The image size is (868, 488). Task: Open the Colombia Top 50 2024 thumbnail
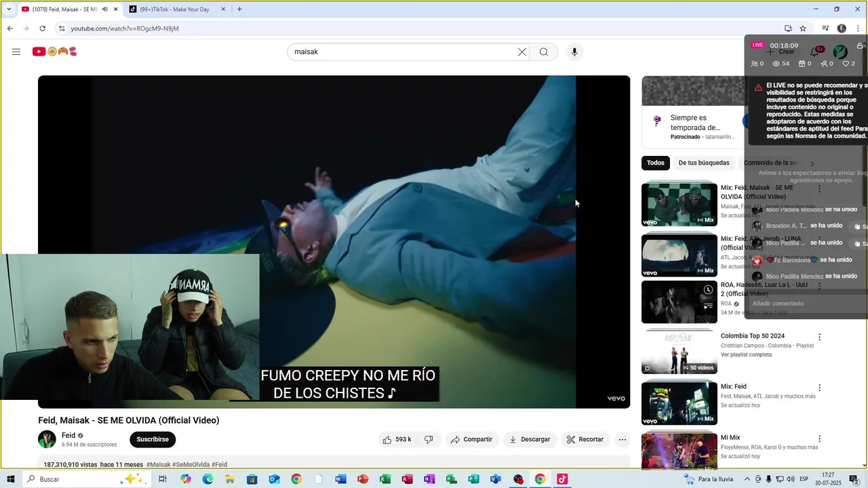pyautogui.click(x=679, y=352)
